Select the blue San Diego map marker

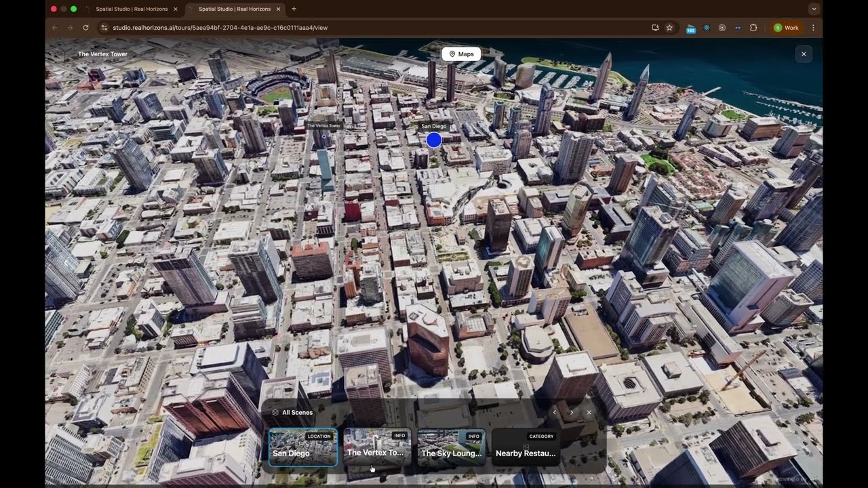434,140
